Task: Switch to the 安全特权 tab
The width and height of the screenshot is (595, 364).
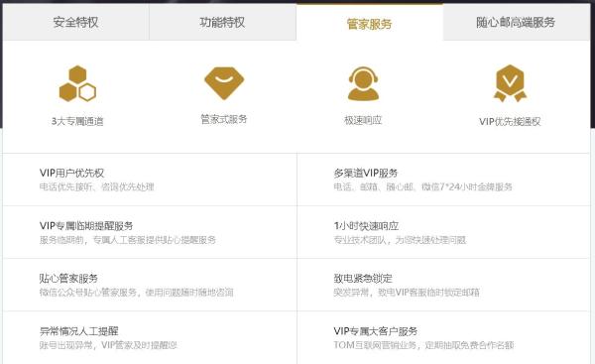Action: tap(76, 22)
